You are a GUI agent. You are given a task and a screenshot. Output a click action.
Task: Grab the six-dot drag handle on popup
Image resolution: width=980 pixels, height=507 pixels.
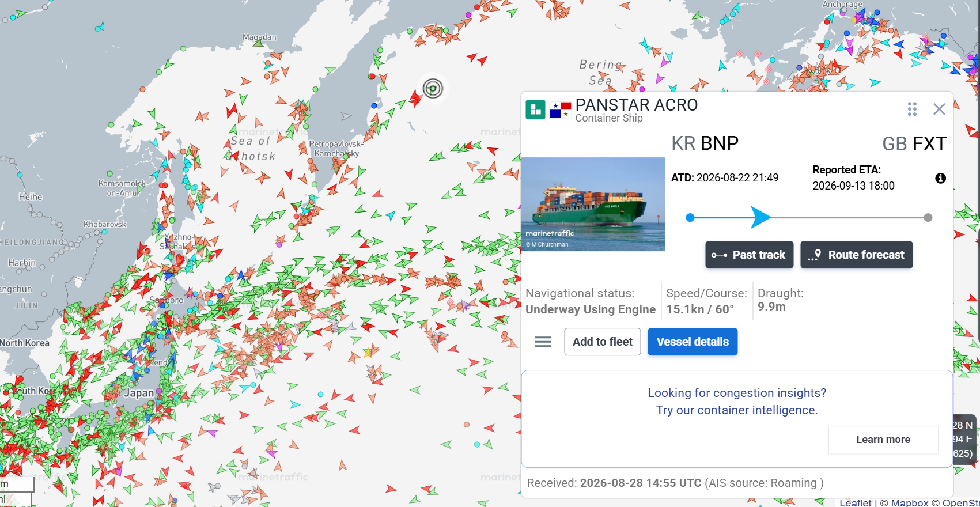(x=912, y=109)
